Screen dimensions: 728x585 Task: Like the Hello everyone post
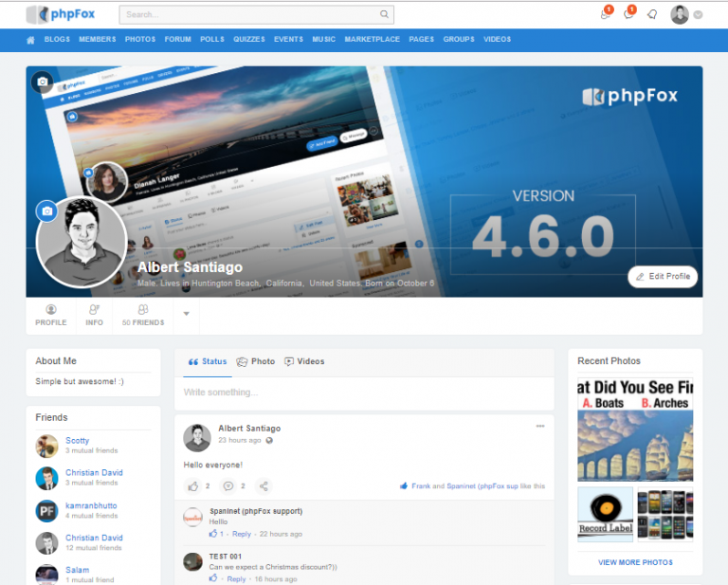tap(192, 486)
